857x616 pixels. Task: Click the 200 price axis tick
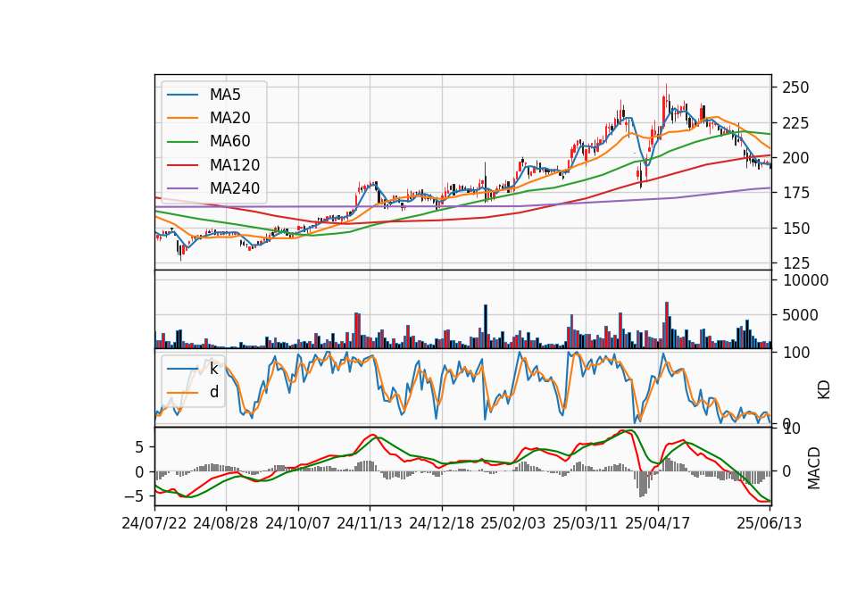coord(795,158)
